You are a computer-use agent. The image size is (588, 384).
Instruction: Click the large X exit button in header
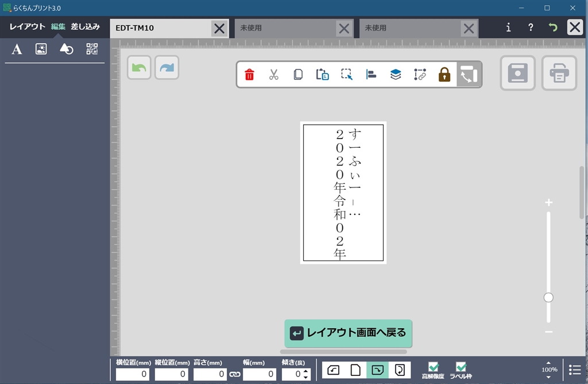[x=575, y=28]
